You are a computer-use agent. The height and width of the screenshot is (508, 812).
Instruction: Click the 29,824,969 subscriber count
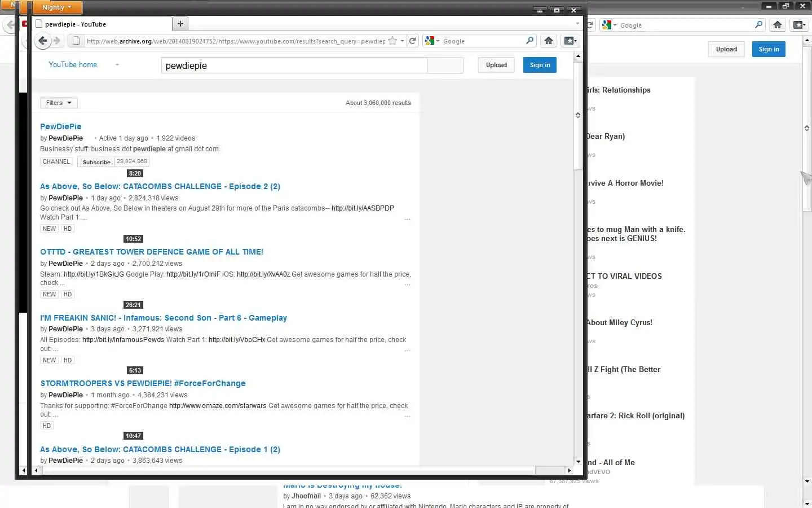point(132,161)
